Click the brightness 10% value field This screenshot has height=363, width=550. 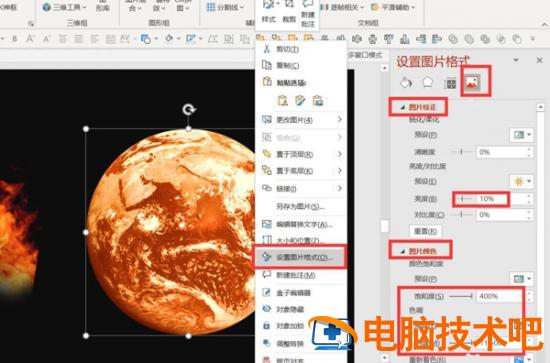501,199
